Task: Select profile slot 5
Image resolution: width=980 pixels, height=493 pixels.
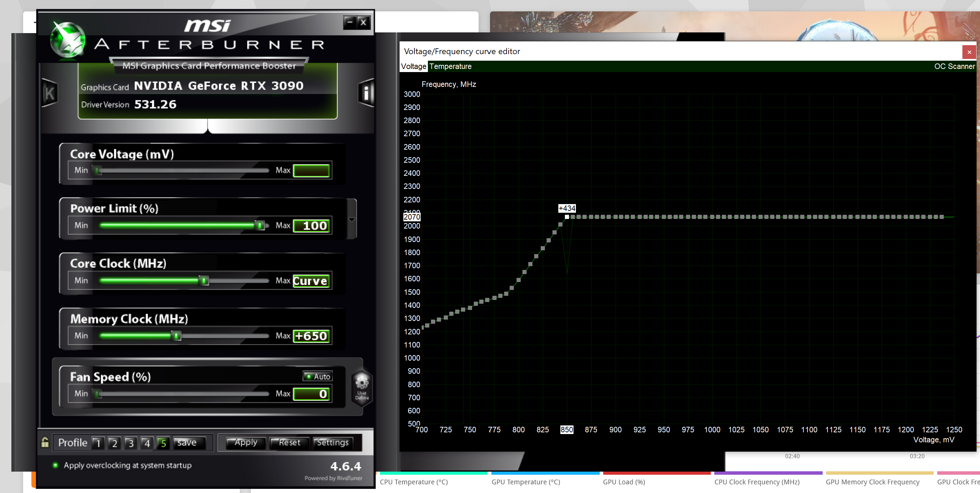Action: point(163,443)
